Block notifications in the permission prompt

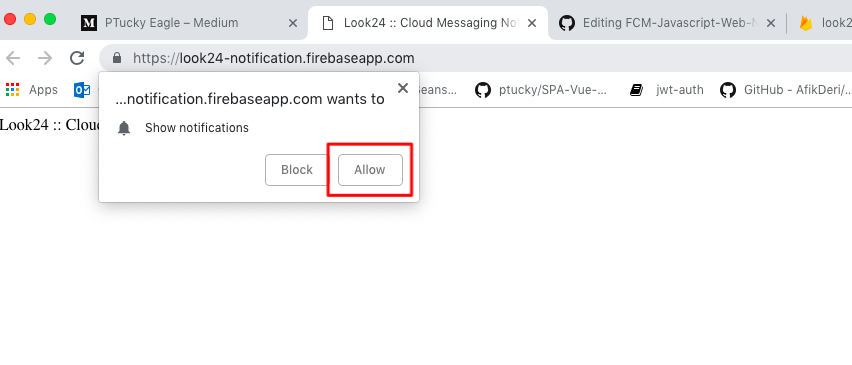297,170
